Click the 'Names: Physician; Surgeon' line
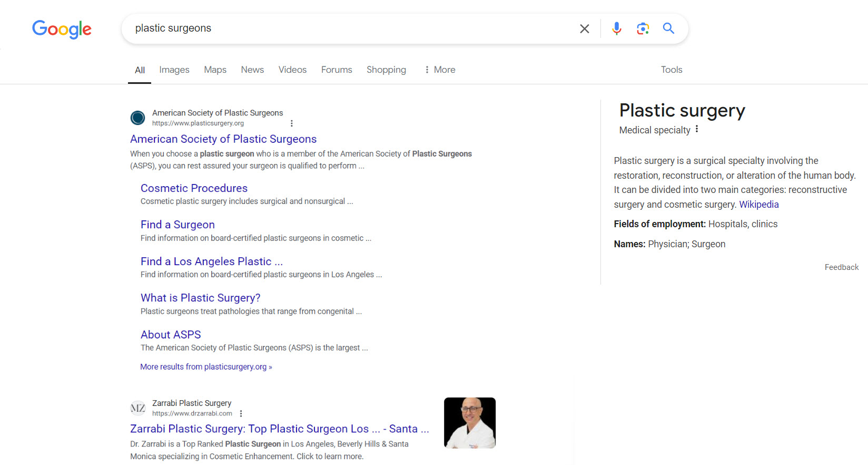 [669, 244]
